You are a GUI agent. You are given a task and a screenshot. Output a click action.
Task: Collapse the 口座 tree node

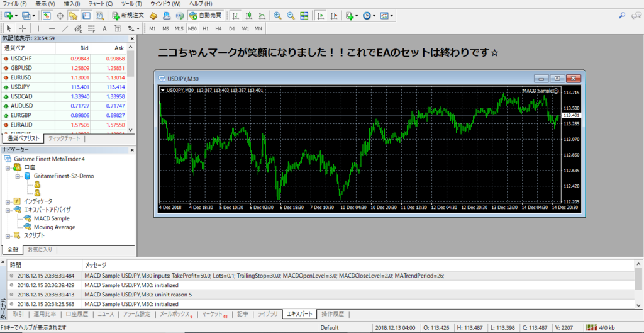[8, 167]
